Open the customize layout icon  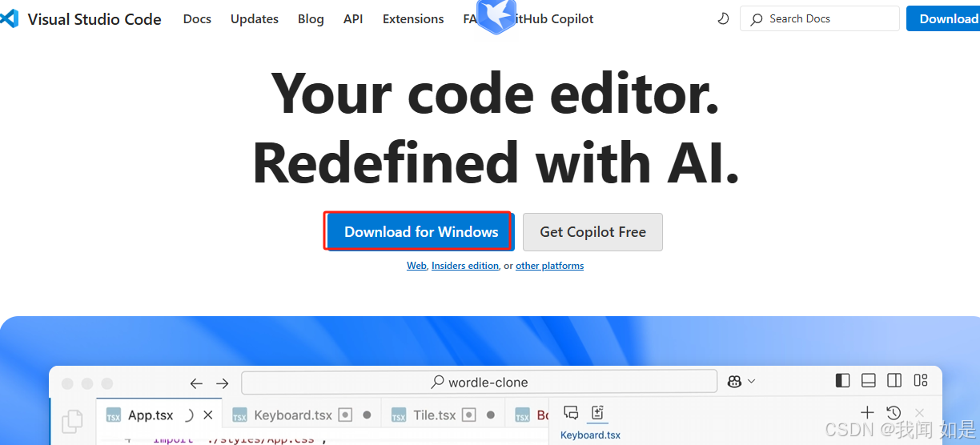(x=921, y=380)
